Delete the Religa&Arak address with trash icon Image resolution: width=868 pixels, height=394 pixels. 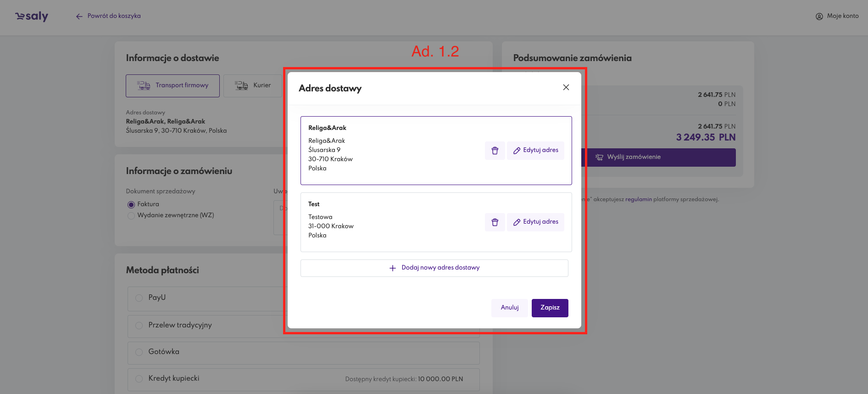pos(495,151)
